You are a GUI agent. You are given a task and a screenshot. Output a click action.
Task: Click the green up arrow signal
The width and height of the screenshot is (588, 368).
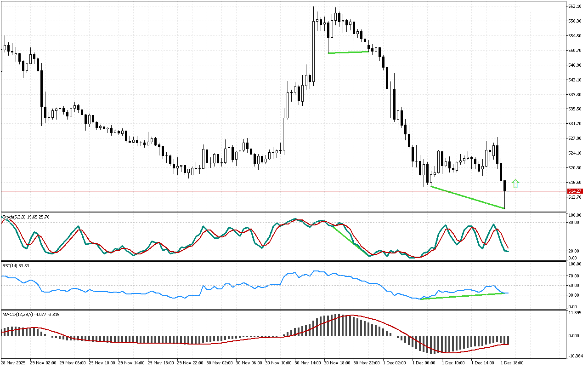pos(515,184)
